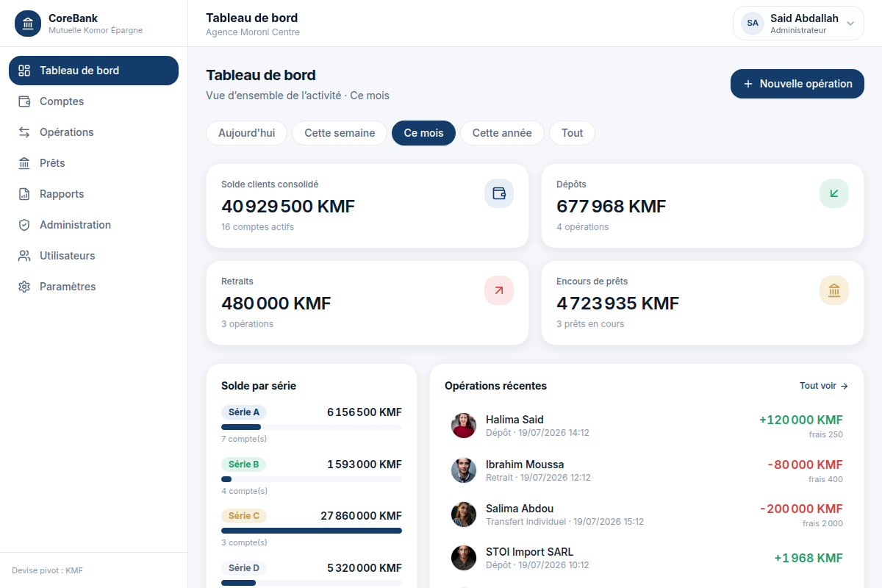Image resolution: width=882 pixels, height=588 pixels.
Task: Click the red arrow icon on the Retraits card
Action: pos(499,290)
